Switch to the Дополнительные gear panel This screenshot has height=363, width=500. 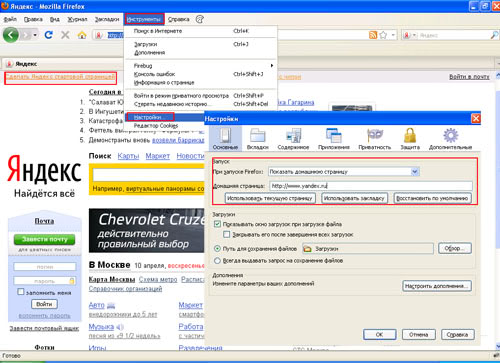(450, 139)
